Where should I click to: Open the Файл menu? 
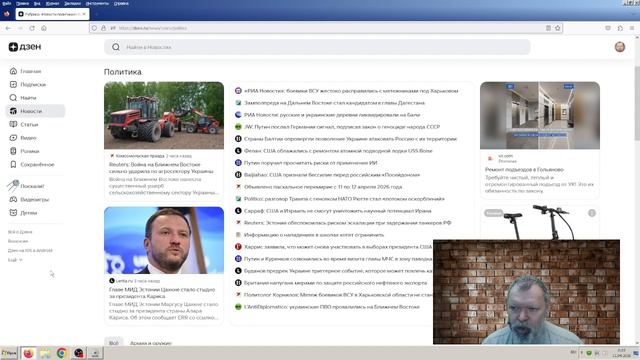(7, 3)
